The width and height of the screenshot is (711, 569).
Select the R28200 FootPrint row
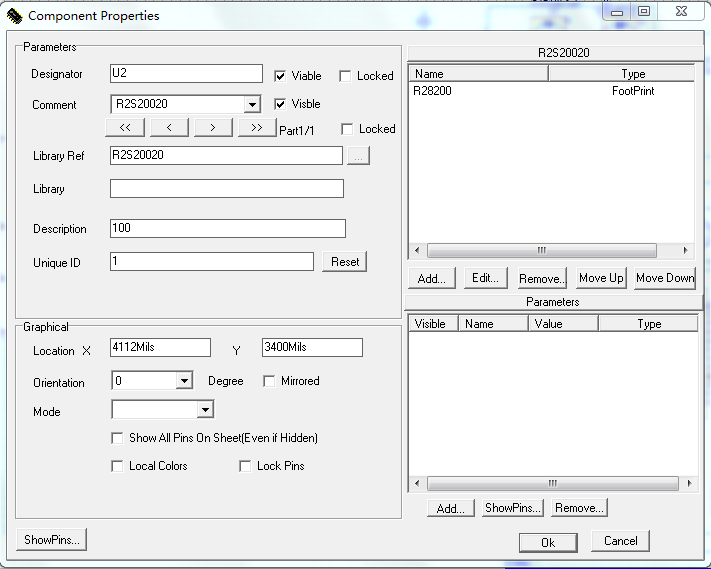click(550, 91)
